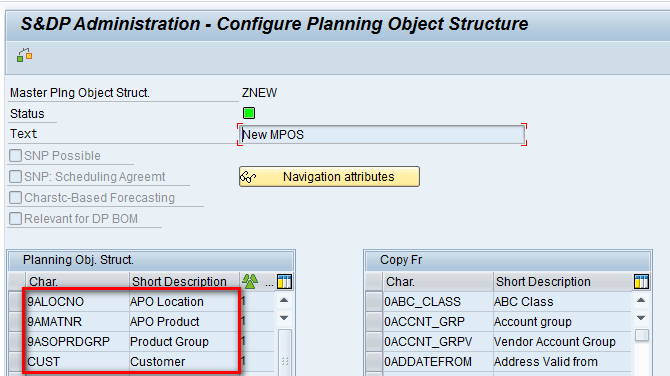Click the Short Description header in Copy Fr
This screenshot has width=670, height=376.
[543, 282]
